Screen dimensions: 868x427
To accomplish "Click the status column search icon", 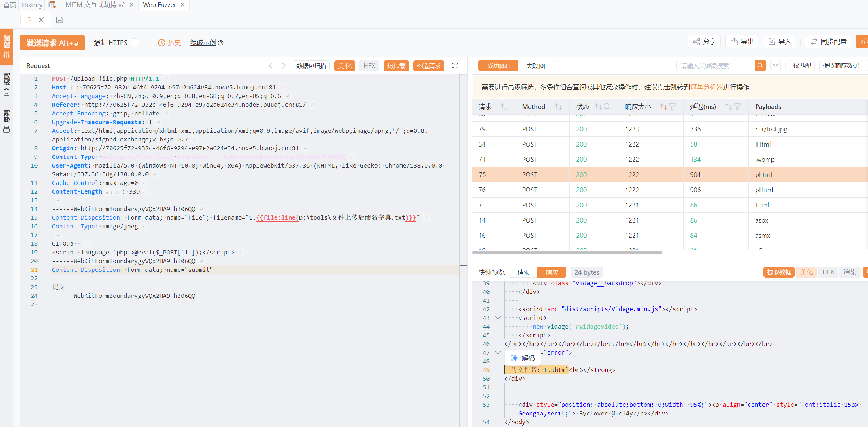I will 607,107.
